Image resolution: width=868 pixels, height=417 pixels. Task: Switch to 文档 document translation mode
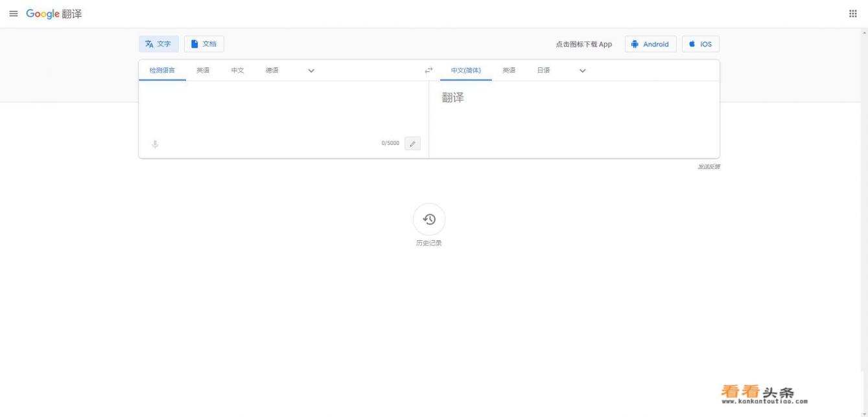point(204,44)
